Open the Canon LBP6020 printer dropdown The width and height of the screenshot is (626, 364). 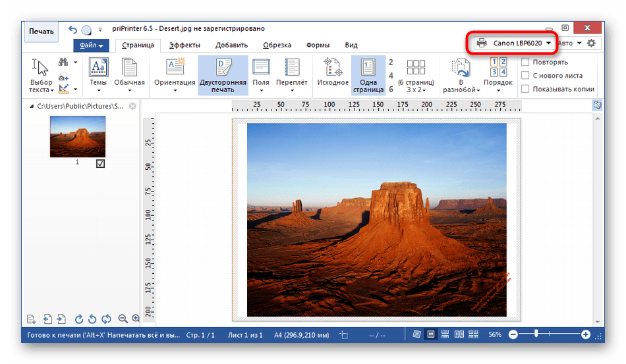click(x=514, y=43)
